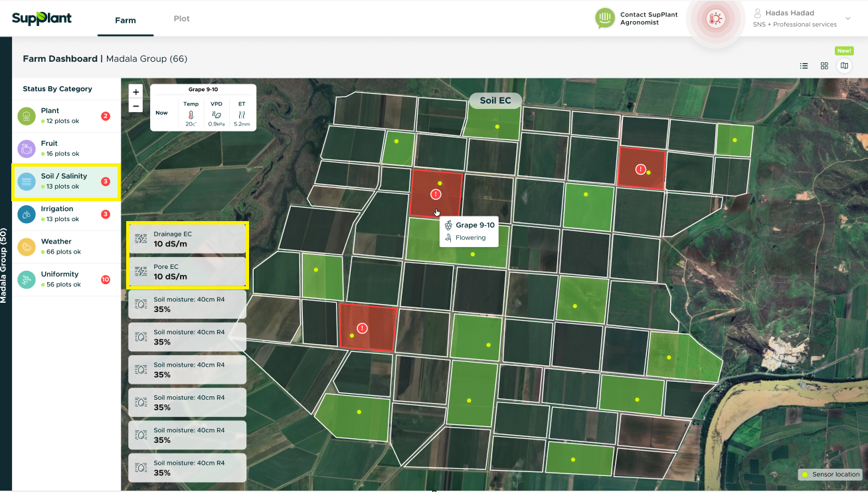868x492 pixels.
Task: Switch to map view icon
Action: 844,66
